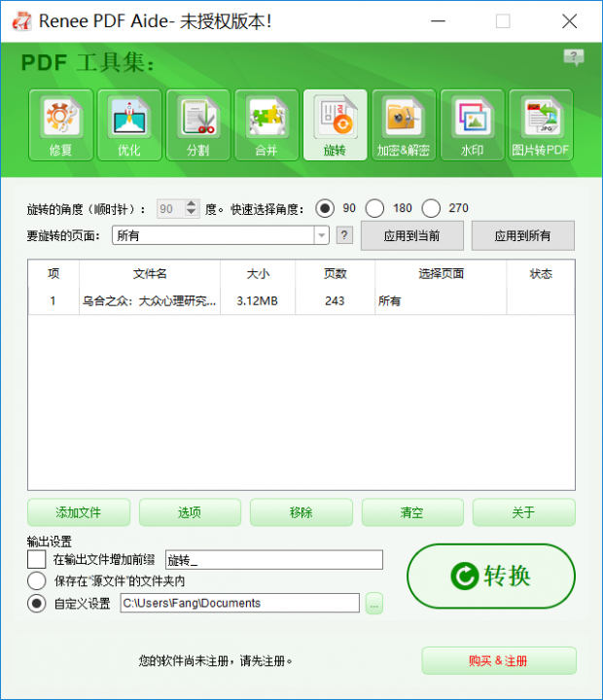
Task: Select the file row 乌合之众：大众心理研究...
Action: pyautogui.click(x=301, y=300)
